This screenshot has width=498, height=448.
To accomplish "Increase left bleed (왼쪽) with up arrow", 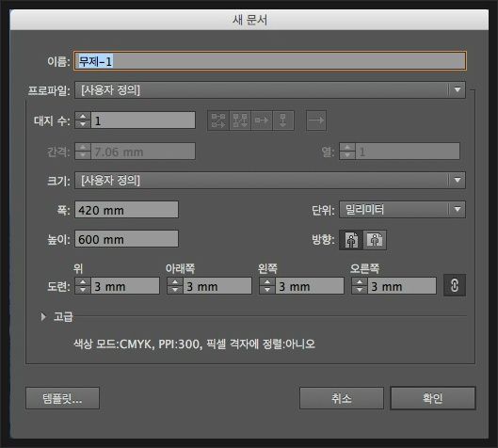I will click(x=267, y=281).
